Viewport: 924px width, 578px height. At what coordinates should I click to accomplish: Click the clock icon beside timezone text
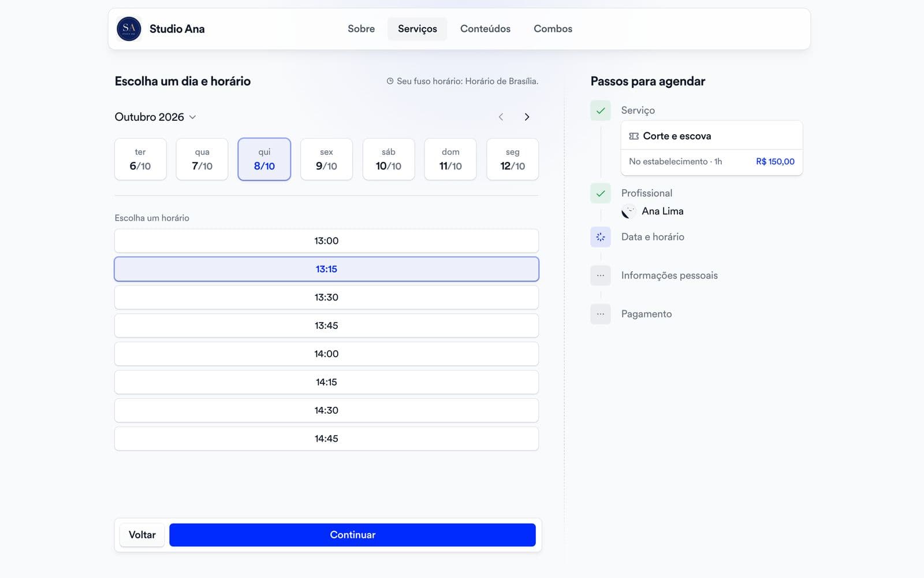click(390, 81)
